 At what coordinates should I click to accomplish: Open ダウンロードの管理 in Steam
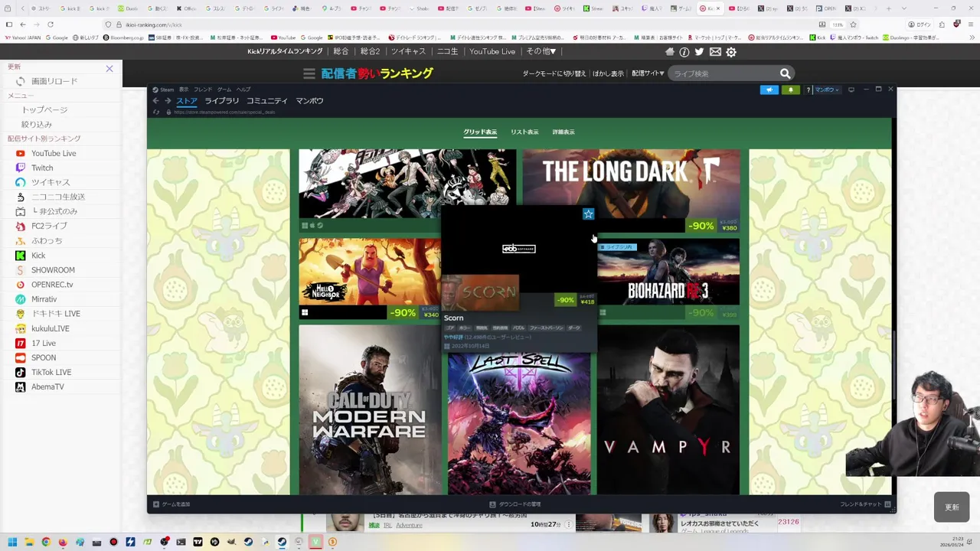[515, 504]
